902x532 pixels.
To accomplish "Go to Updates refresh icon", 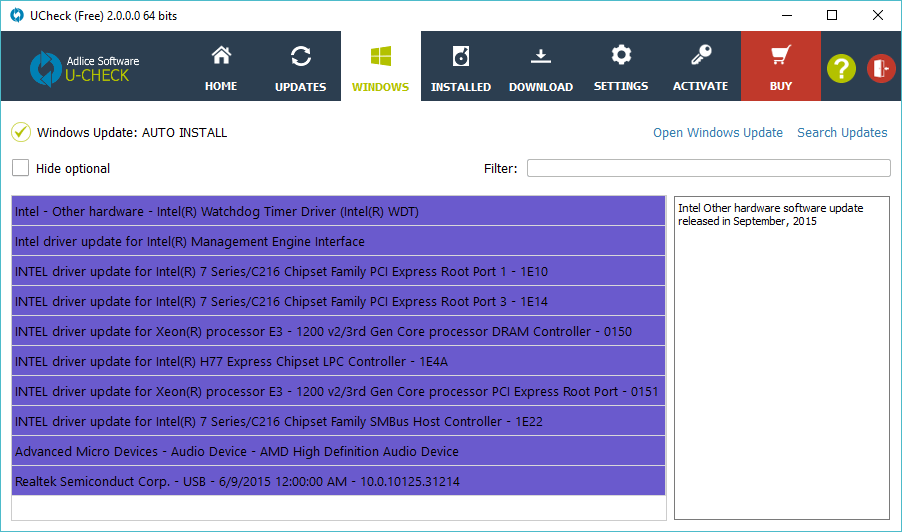I will click(300, 56).
